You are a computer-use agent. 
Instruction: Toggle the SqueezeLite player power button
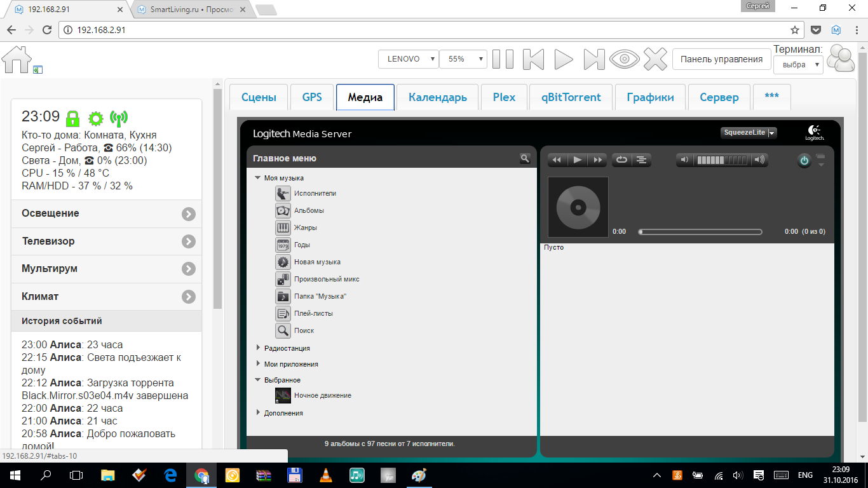pos(804,161)
